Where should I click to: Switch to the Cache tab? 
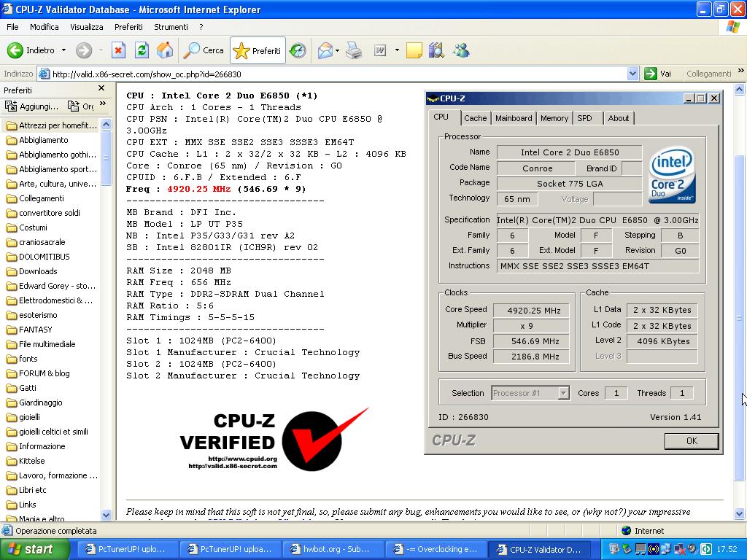(x=475, y=118)
